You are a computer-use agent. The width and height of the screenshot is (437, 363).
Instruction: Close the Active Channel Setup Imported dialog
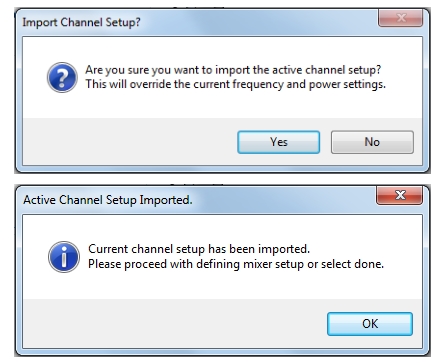(400, 195)
